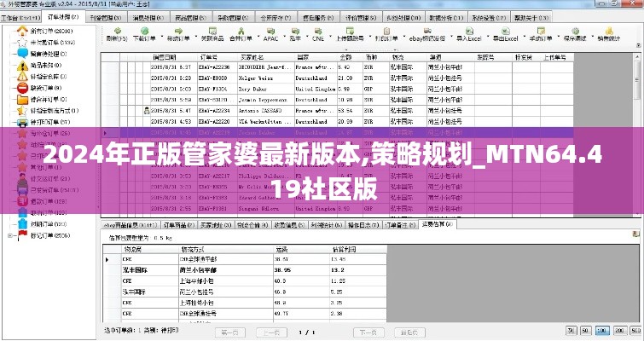Switch to the Data Analysis (11) tab
This screenshot has height=341, width=644.
(446, 18)
